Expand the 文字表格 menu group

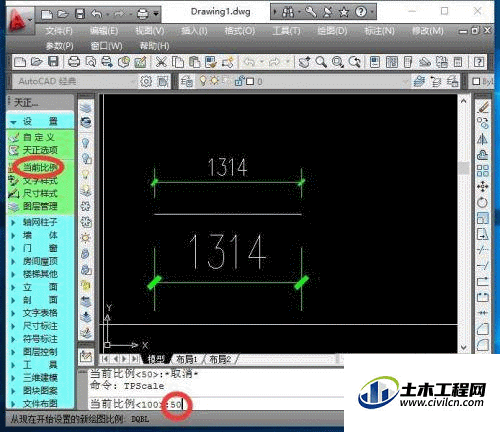(40, 313)
